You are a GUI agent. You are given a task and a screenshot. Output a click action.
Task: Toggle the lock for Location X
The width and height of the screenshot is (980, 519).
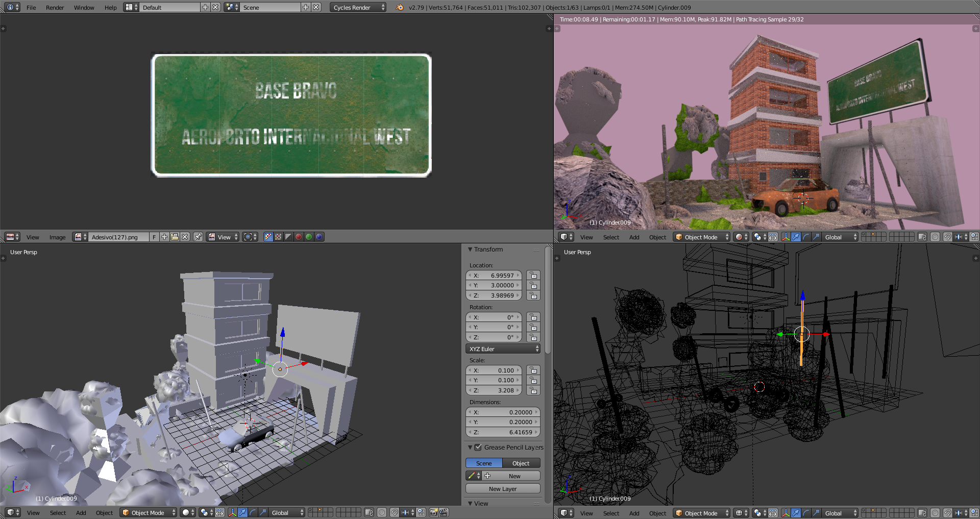pos(533,276)
